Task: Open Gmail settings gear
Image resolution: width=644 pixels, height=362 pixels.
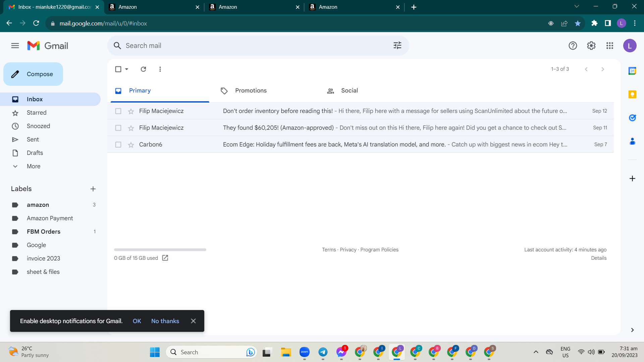Action: (x=591, y=46)
